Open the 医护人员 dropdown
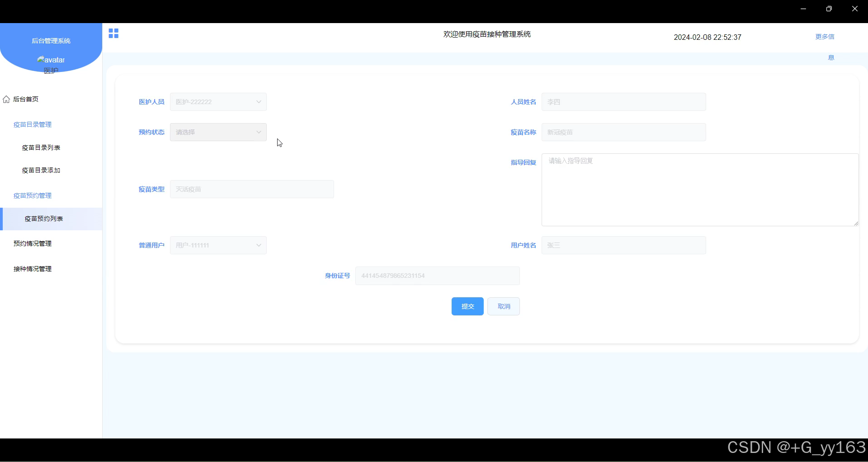Screen dimensions: 868x462 [218, 102]
